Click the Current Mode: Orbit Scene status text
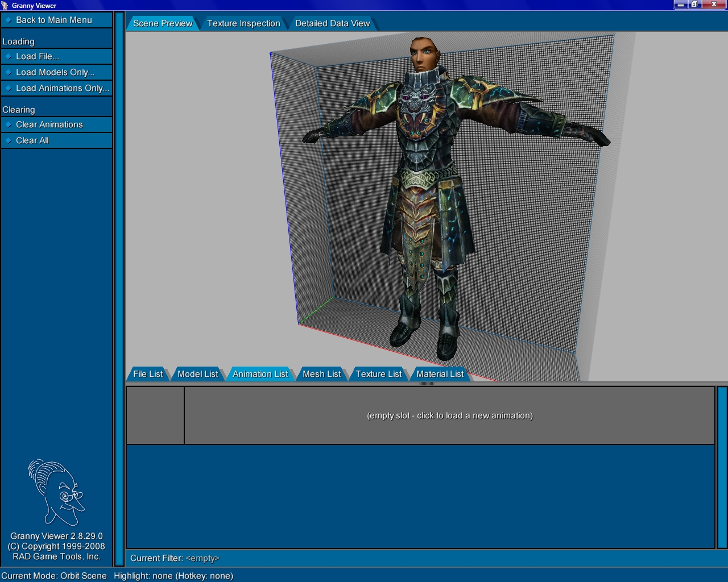 point(54,576)
